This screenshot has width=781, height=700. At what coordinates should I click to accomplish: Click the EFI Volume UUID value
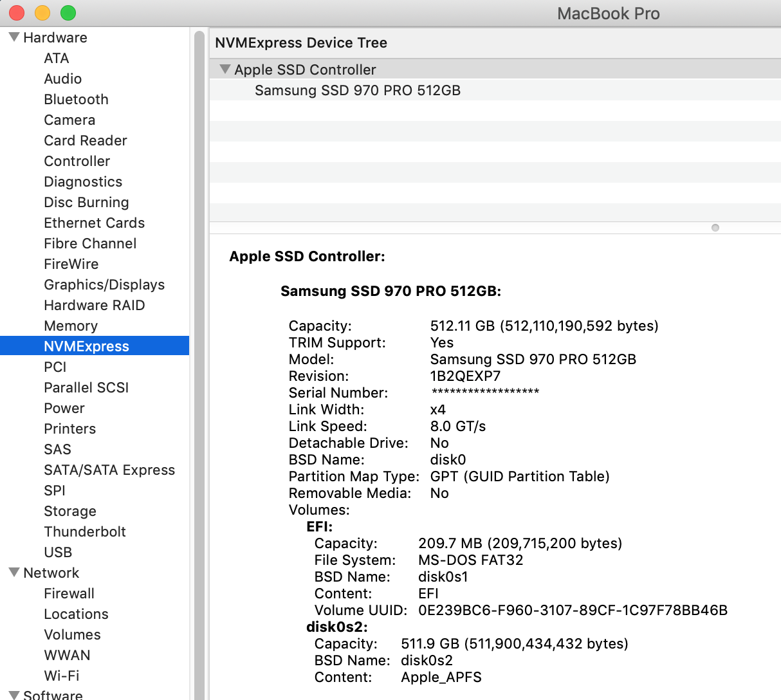573,610
